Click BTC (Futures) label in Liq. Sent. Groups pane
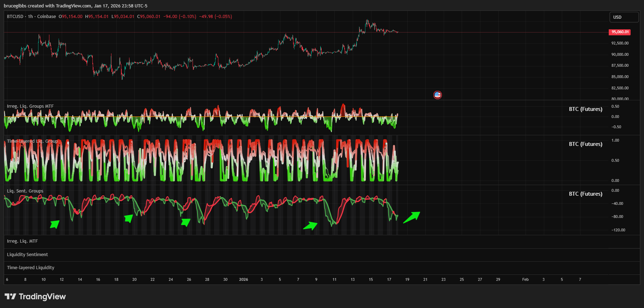The height and width of the screenshot is (308, 644). point(585,194)
